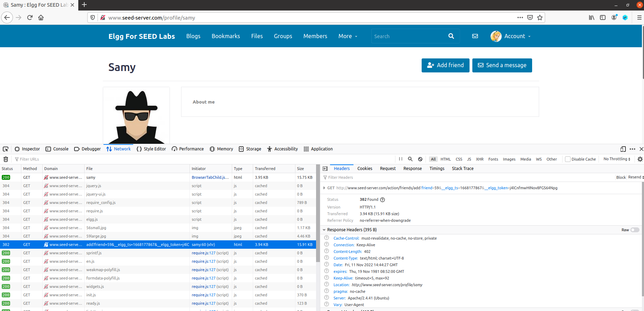Filter requests by HTML

(446, 159)
